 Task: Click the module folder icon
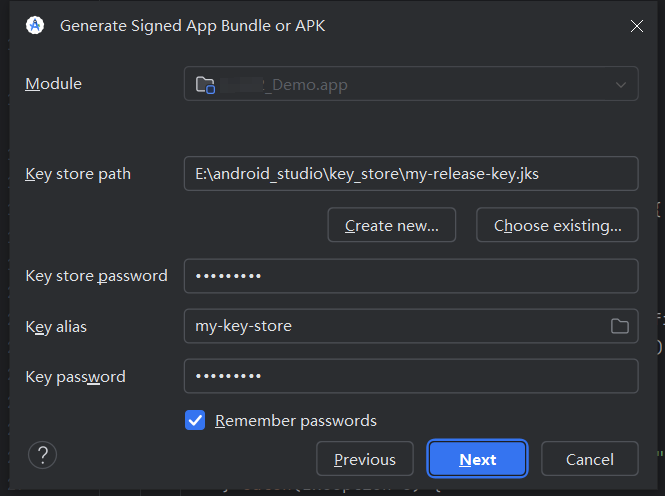click(x=205, y=85)
